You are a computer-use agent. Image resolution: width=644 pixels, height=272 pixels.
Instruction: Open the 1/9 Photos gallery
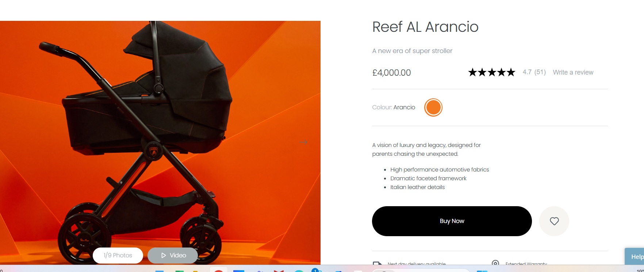tap(118, 255)
